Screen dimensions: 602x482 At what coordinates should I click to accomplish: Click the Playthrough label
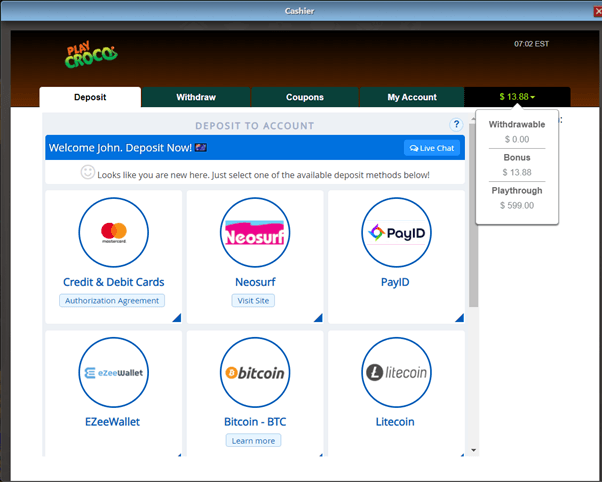pos(517,190)
